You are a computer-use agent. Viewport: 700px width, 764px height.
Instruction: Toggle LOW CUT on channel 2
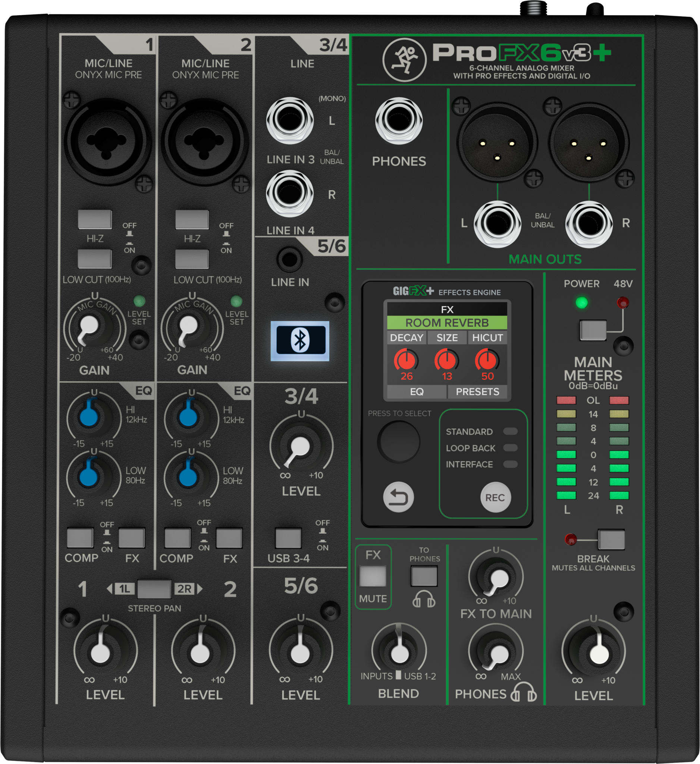(x=193, y=259)
